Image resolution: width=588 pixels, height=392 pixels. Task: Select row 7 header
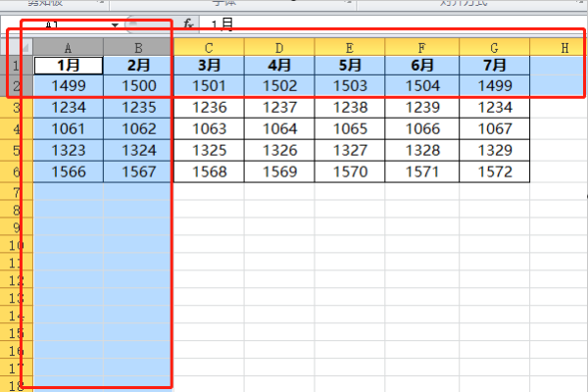(17, 192)
